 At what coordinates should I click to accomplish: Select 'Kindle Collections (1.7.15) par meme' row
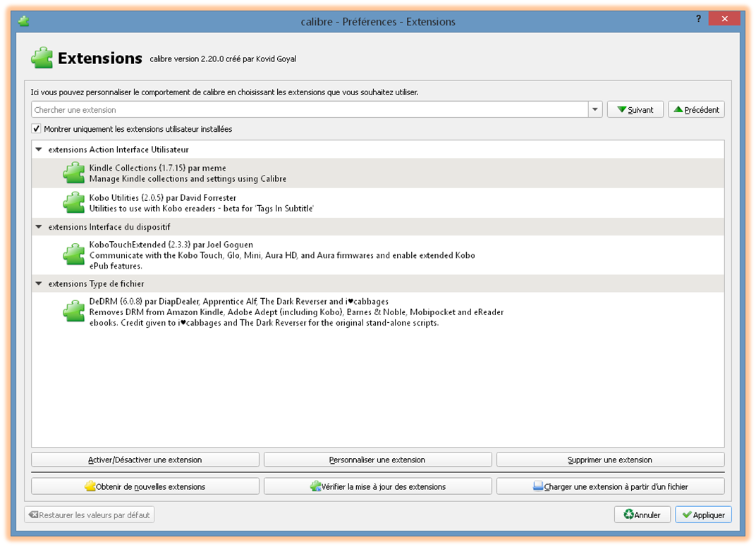tap(377, 173)
